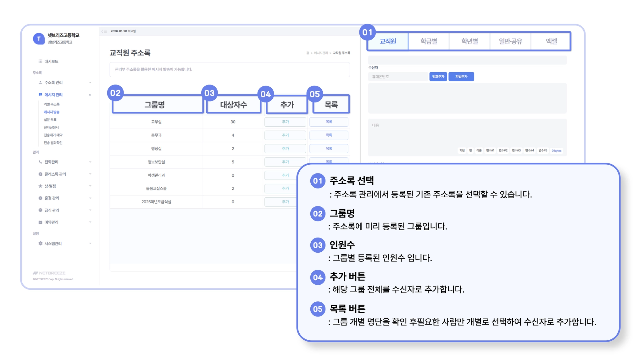Open the 일반·공유 tab
This screenshot has height=362, width=644.
[510, 41]
